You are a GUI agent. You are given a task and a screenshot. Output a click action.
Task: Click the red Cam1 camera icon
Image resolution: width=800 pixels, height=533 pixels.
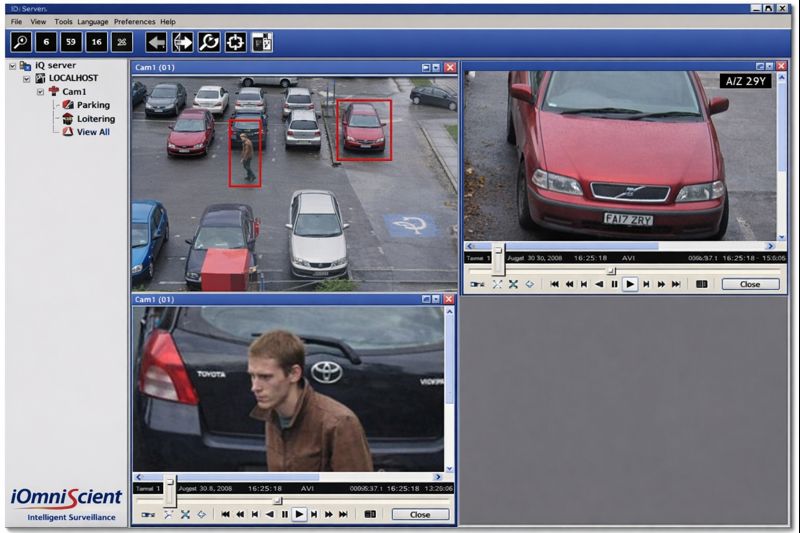tap(54, 91)
